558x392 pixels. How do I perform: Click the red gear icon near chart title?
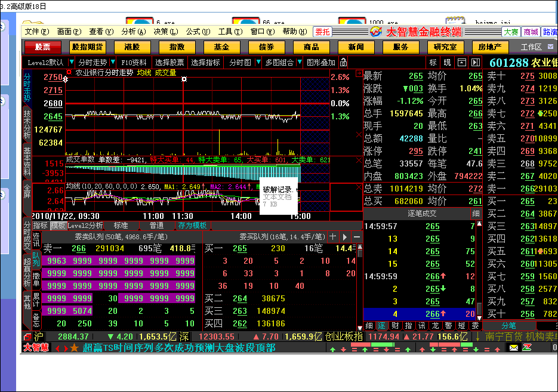(69, 72)
